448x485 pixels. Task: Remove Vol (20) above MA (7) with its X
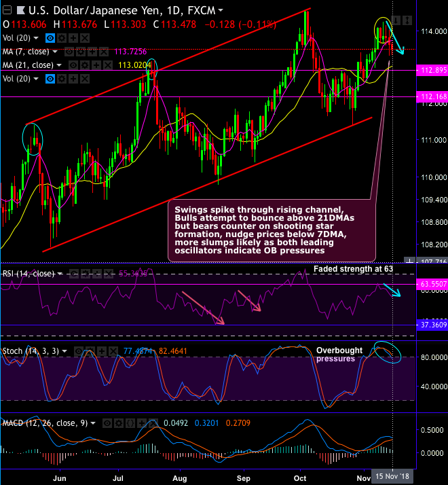(85, 38)
